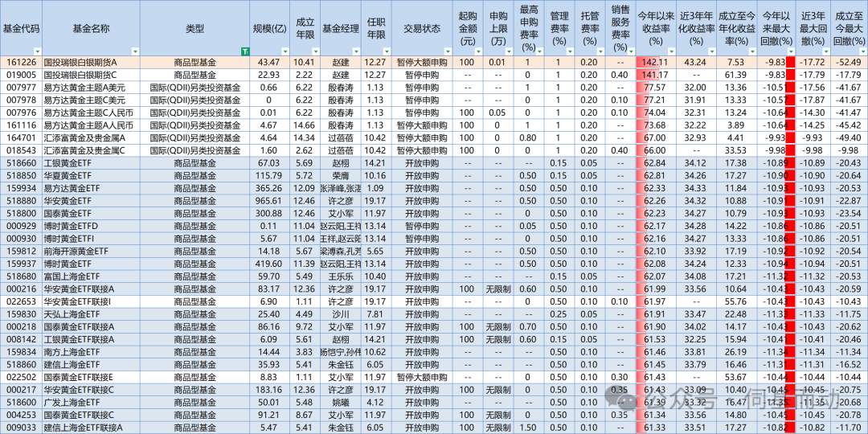Select cell 前海开源黄金ETF
This screenshot has height=434, width=868.
point(91,251)
